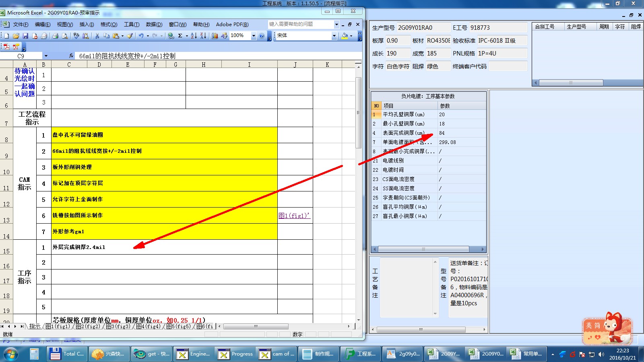
Task: Click the insert function fx button
Action: tap(71, 56)
